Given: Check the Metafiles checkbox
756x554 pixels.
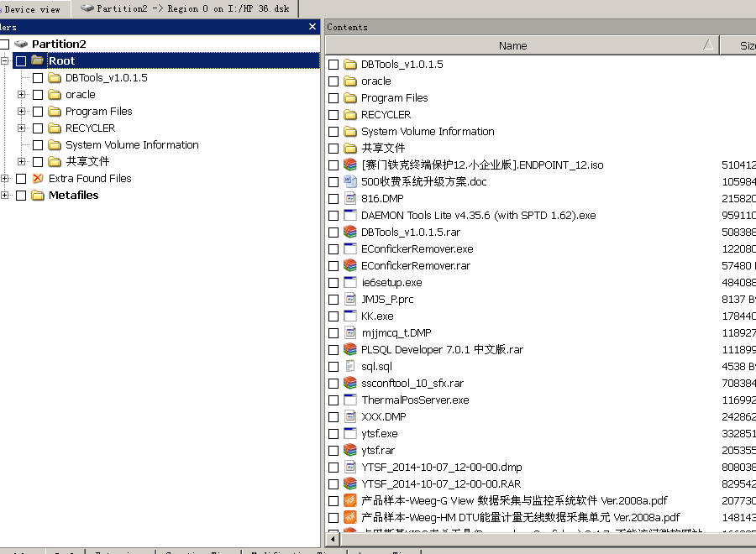Looking at the screenshot, I should pos(21,196).
